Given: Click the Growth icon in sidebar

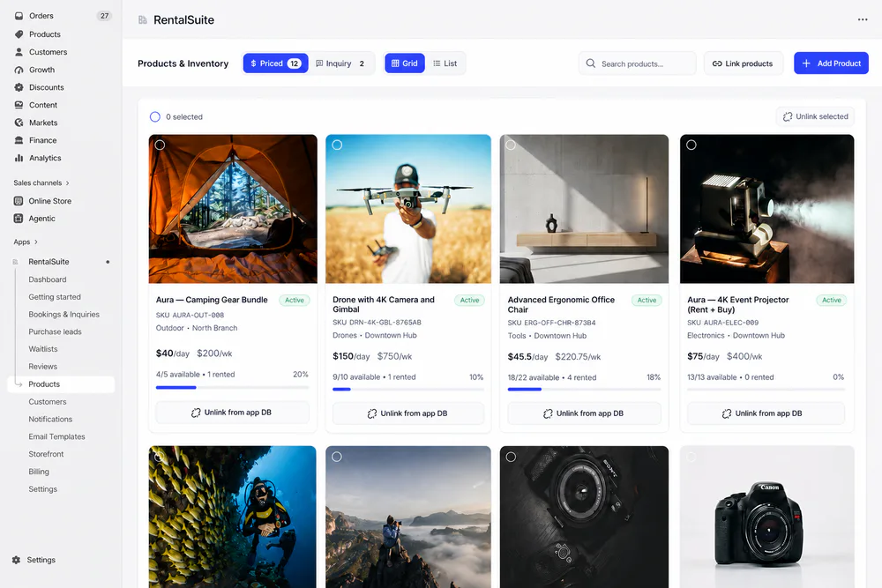Looking at the screenshot, I should coord(19,70).
